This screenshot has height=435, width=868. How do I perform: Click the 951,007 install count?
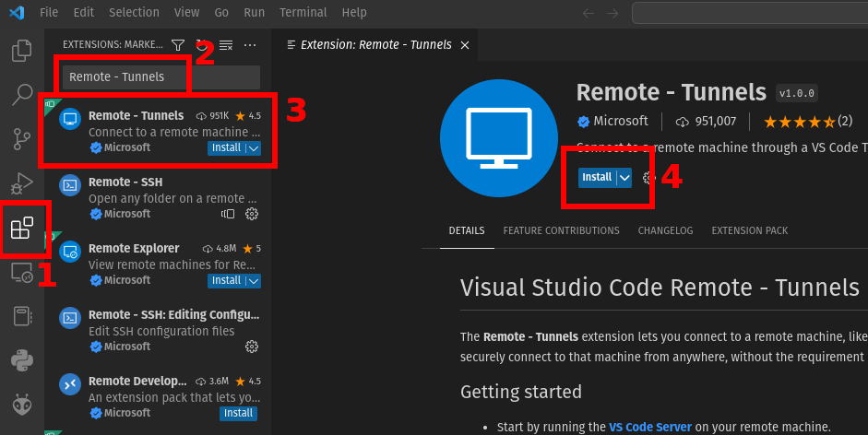click(x=707, y=122)
